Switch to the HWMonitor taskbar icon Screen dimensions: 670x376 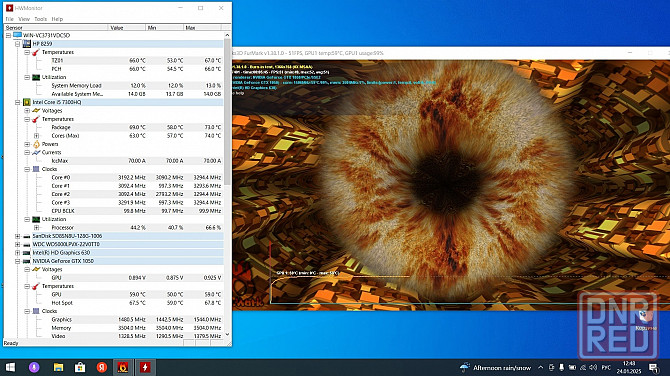[145, 367]
